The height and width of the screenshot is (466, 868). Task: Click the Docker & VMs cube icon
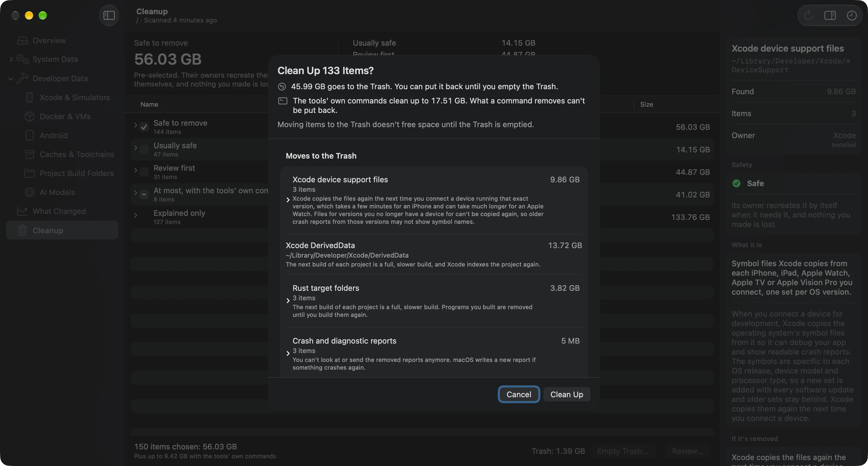[x=30, y=116]
